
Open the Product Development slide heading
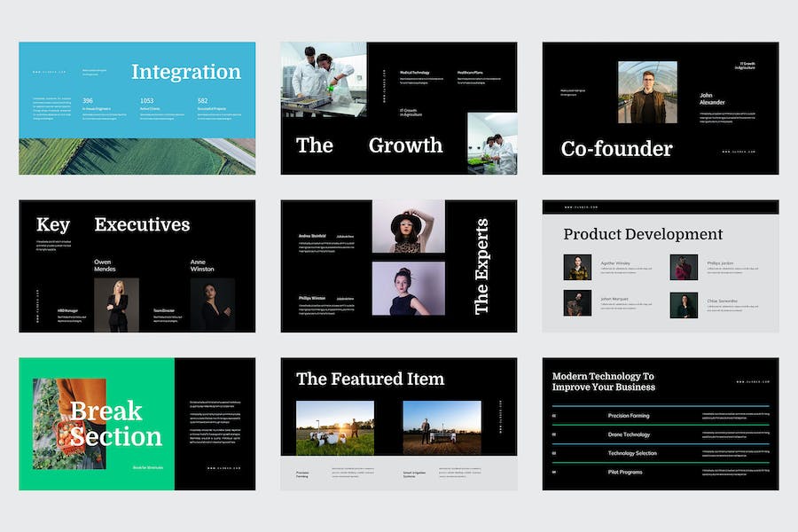(x=643, y=234)
